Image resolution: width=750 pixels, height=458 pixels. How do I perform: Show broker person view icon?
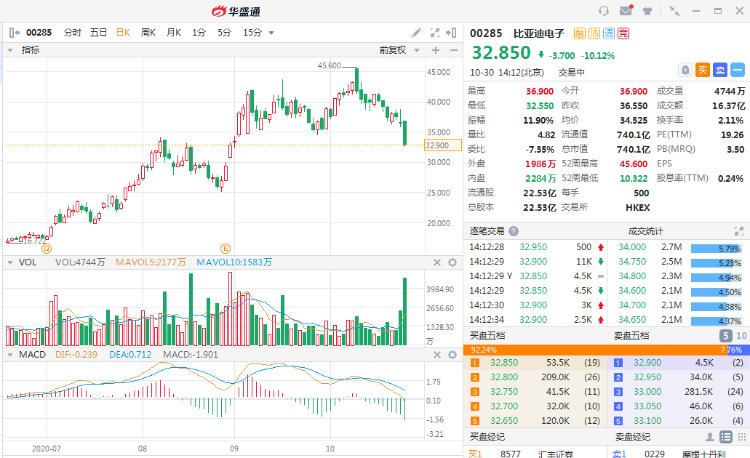(x=710, y=437)
